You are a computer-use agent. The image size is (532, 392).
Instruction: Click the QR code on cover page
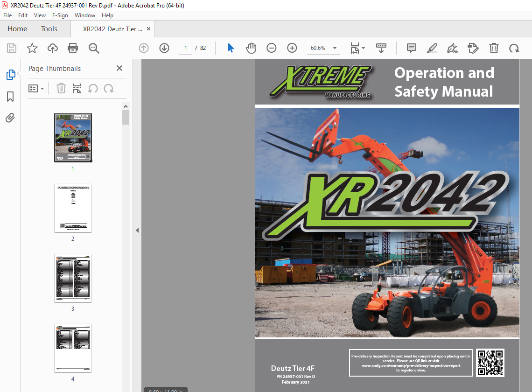click(490, 363)
